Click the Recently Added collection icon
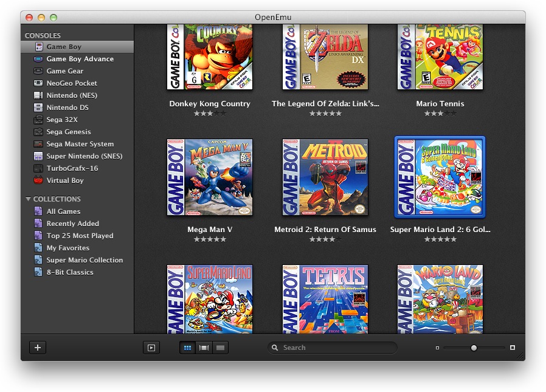The image size is (546, 392). click(38, 224)
